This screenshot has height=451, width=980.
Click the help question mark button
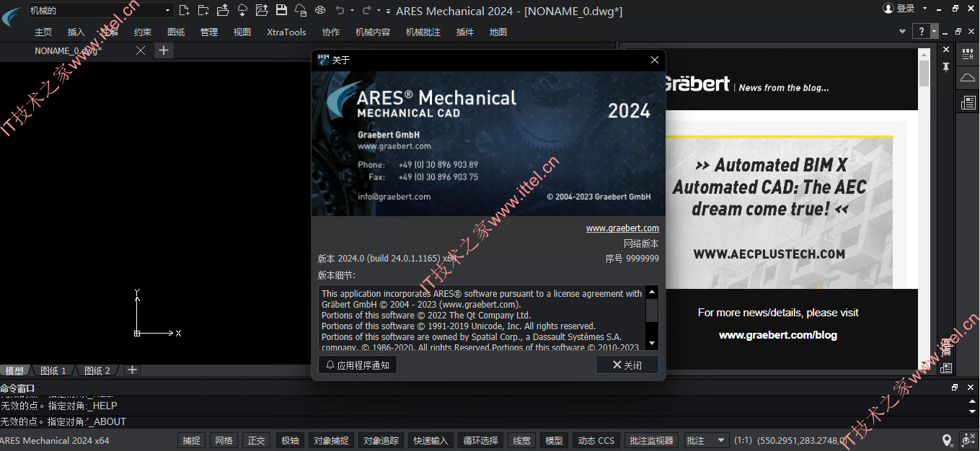pos(921,32)
